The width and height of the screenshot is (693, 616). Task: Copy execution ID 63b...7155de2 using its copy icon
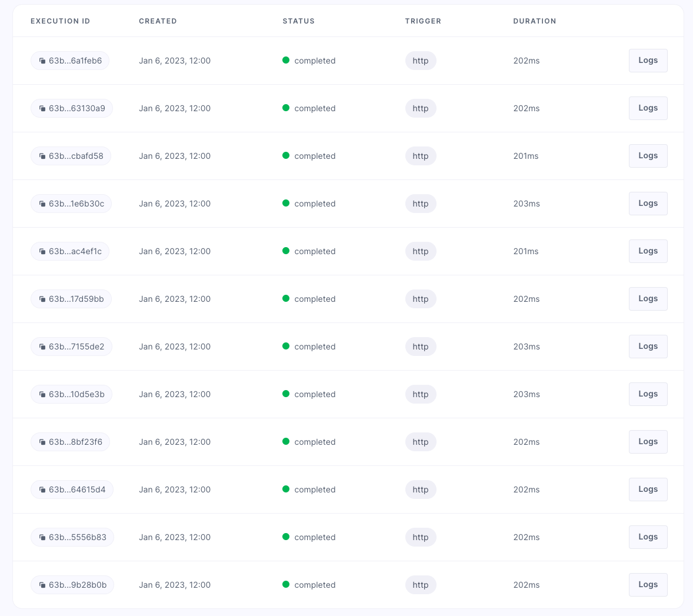tap(42, 347)
